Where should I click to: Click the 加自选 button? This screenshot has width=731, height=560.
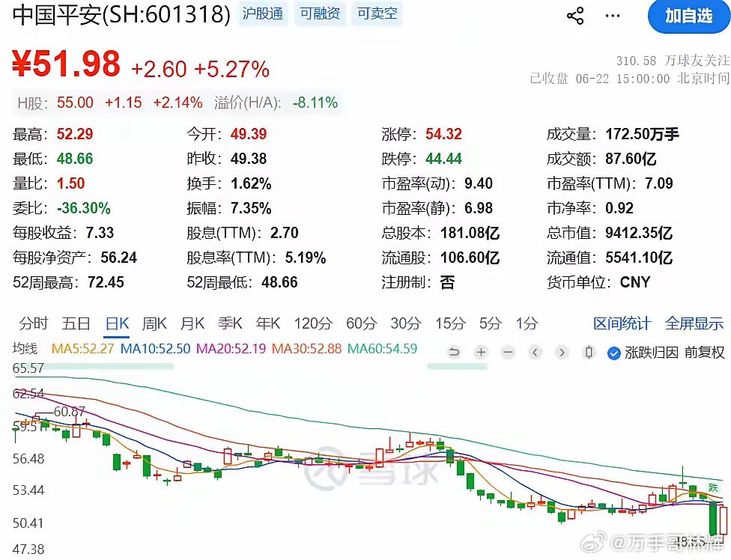pos(688,16)
